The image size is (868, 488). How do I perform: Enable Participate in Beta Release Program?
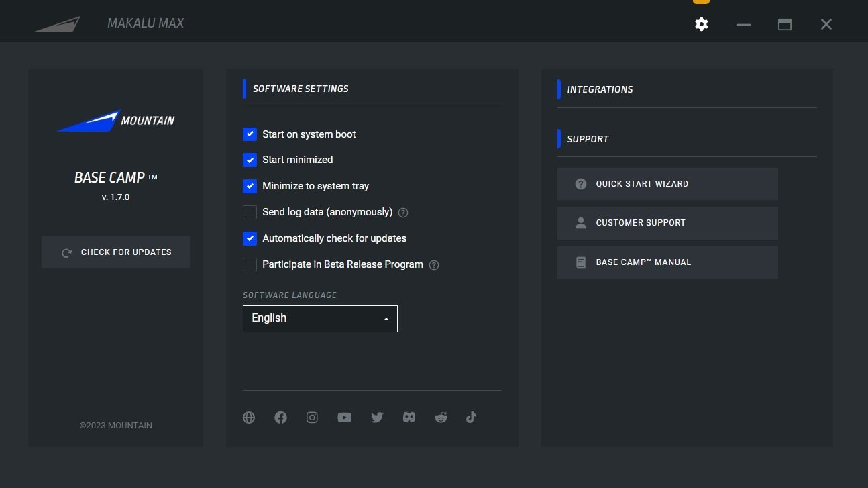tap(250, 265)
